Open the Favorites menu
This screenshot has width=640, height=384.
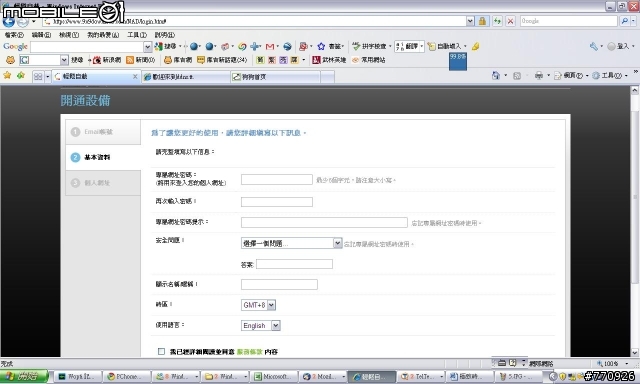103,35
